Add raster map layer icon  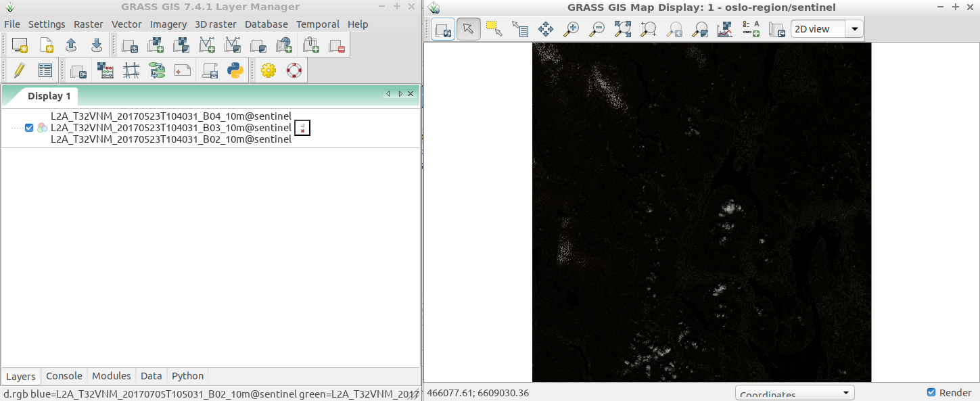point(156,45)
